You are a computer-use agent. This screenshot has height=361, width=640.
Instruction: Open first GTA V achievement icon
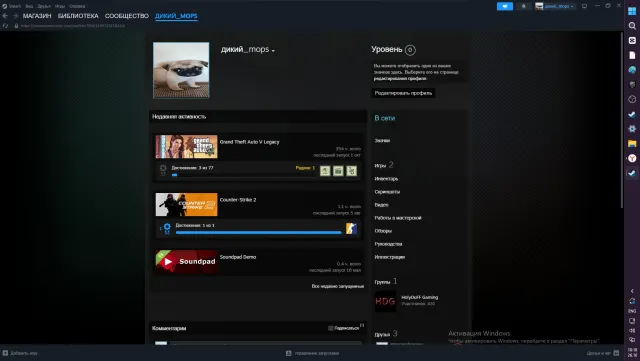click(325, 171)
